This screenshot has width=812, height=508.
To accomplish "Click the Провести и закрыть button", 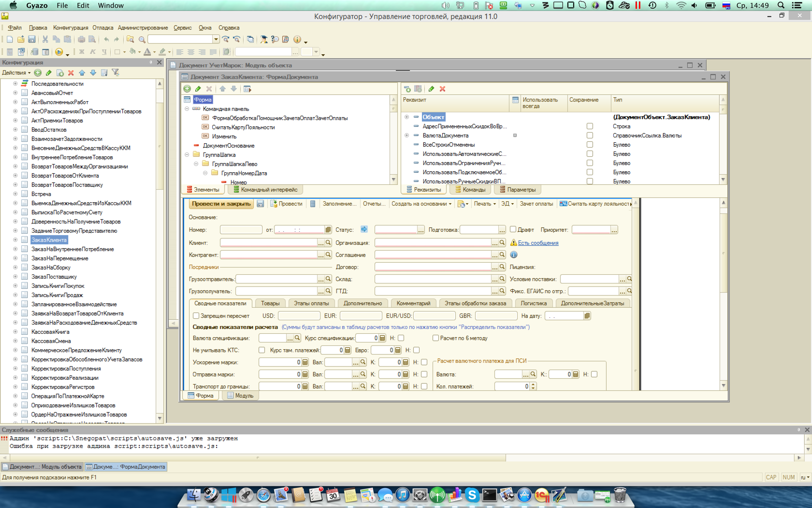I will click(221, 204).
